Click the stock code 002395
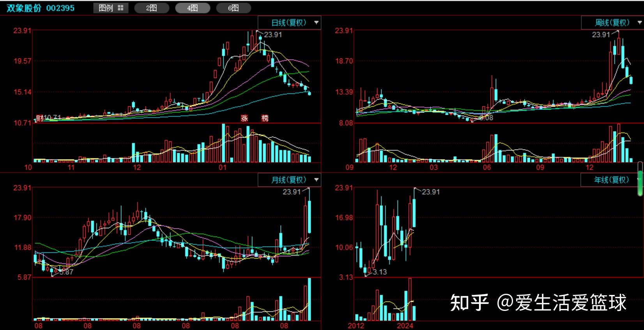 point(60,8)
